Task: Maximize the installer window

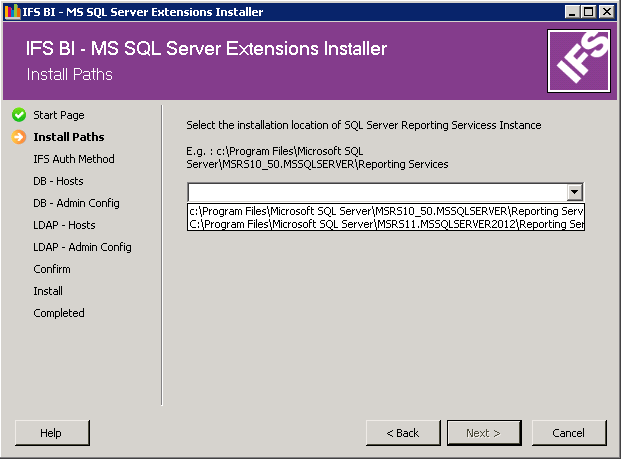Action: [x=589, y=12]
